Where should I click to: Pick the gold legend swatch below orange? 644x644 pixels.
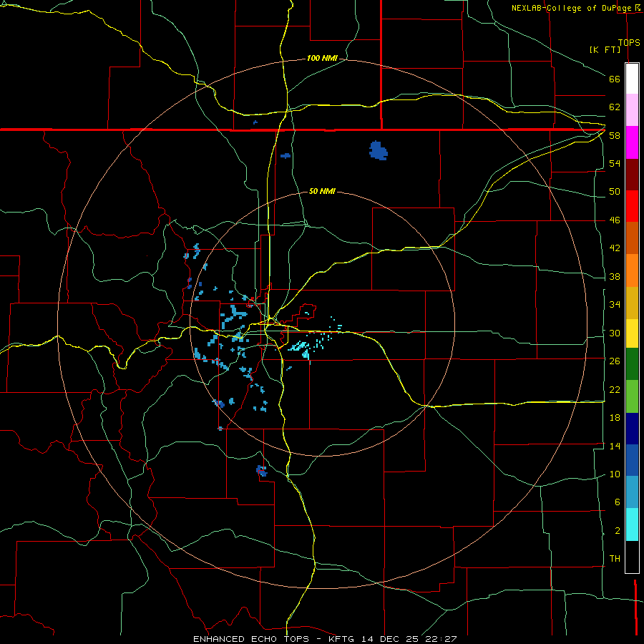click(x=632, y=303)
